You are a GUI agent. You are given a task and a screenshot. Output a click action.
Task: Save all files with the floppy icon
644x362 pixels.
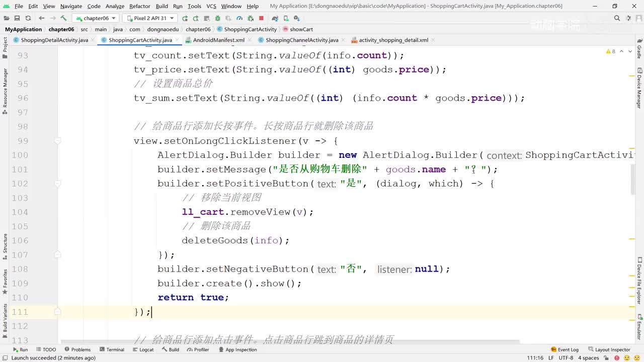(x=17, y=18)
